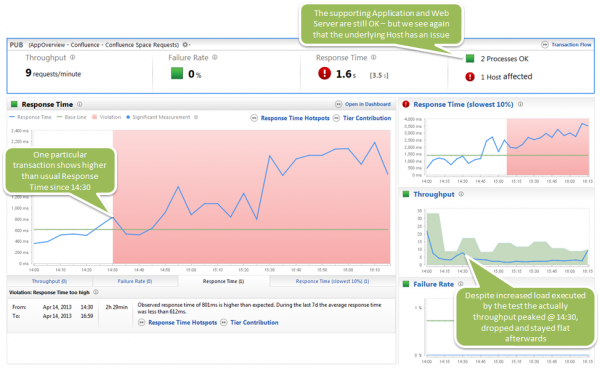Click the red Response Time alert icon
The width and height of the screenshot is (600, 369).
[324, 73]
